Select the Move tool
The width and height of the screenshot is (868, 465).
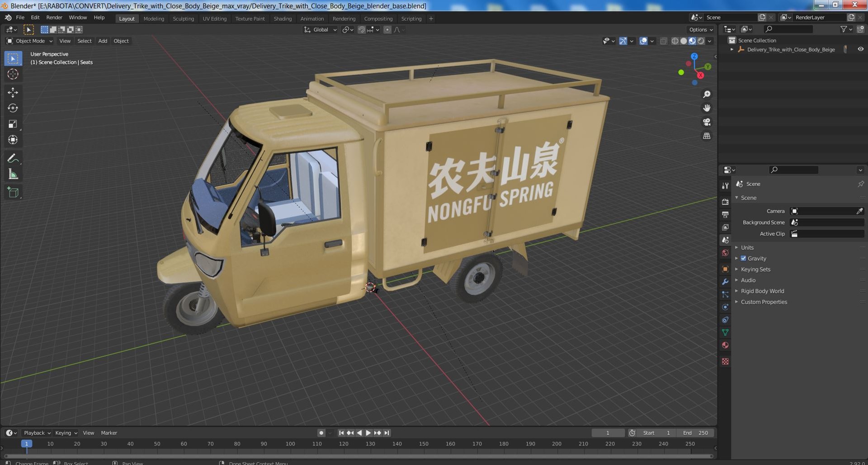click(x=13, y=92)
